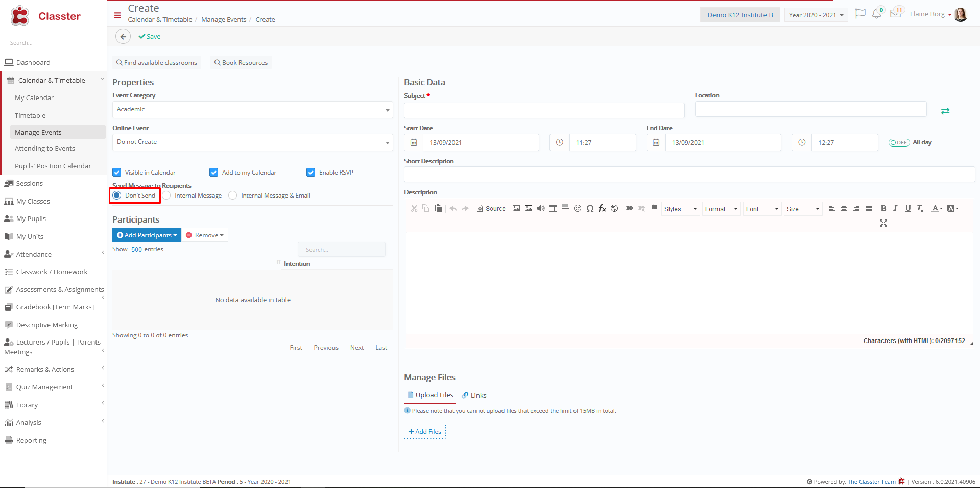Open the Event Category dropdown
The width and height of the screenshot is (980, 488).
pyautogui.click(x=253, y=110)
